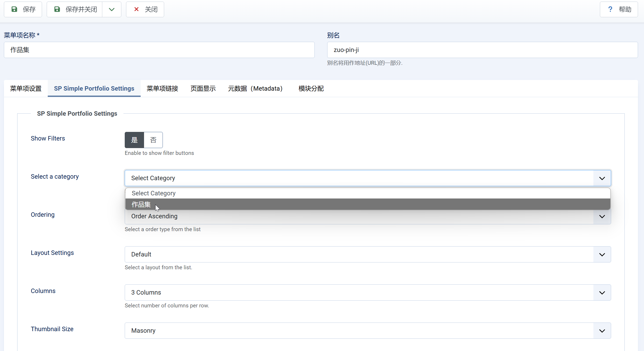Viewport: 644px width, 351px height.
Task: Open the 元数据 (Metadata) tab
Action: 255,89
